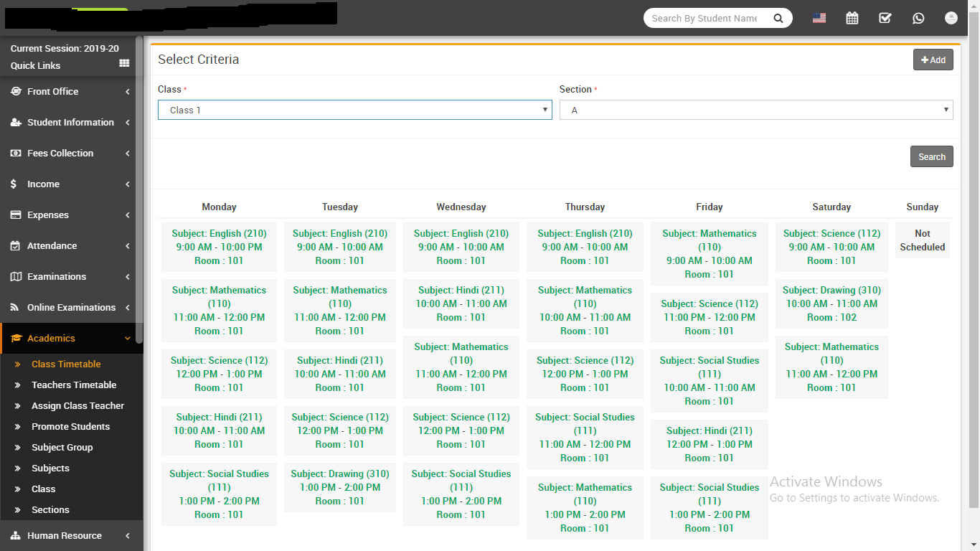980x551 pixels.
Task: Click the WhatsApp icon in top bar
Action: click(x=918, y=19)
